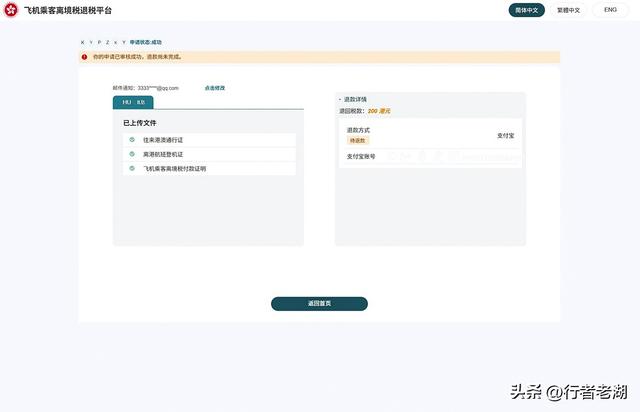Image resolution: width=640 pixels, height=412 pixels.
Task: Click the 点击修改 link beside the email
Action: (x=215, y=88)
